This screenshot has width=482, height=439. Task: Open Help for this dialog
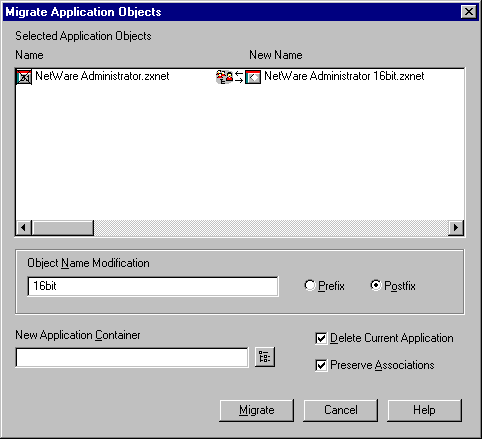point(424,410)
